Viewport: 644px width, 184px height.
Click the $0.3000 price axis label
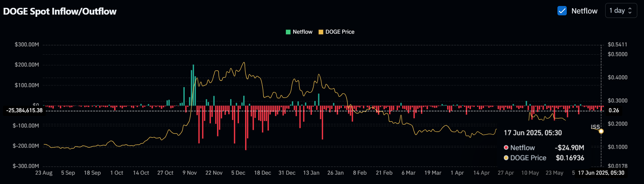(618, 101)
